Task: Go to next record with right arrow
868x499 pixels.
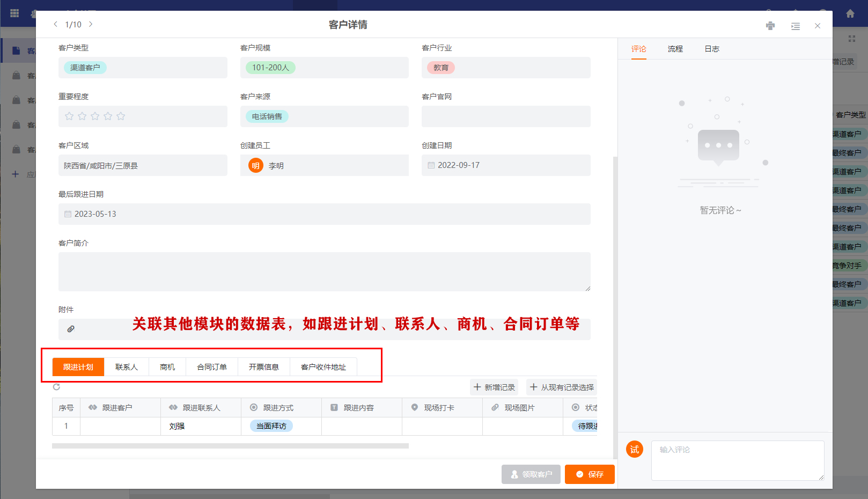Action: pyautogui.click(x=91, y=24)
